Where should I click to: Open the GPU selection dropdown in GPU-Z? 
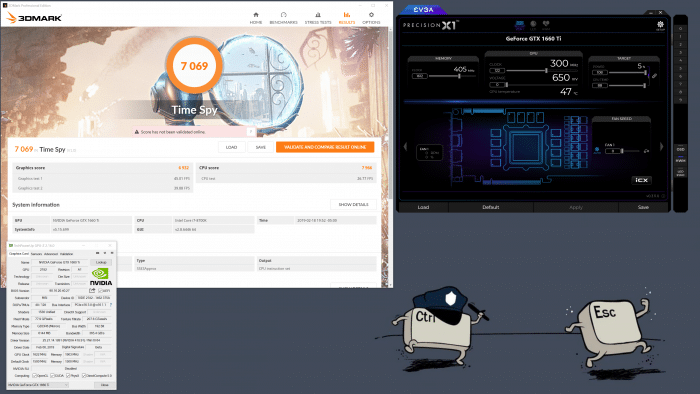click(38, 385)
